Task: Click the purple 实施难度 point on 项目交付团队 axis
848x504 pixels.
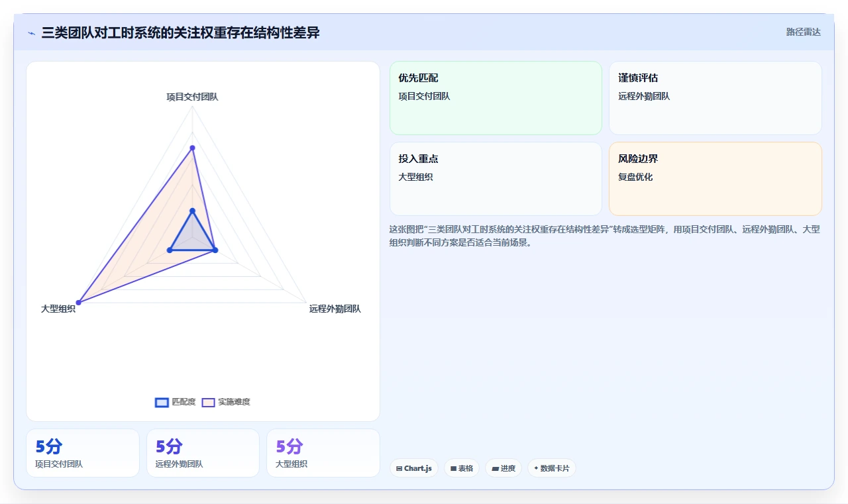Action: coord(192,147)
